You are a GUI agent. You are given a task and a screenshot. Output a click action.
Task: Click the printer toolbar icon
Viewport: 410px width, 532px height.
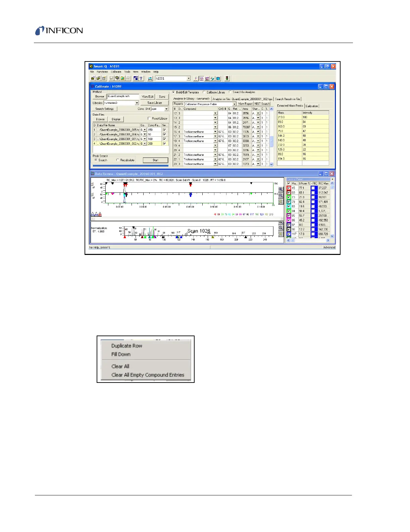[128, 78]
